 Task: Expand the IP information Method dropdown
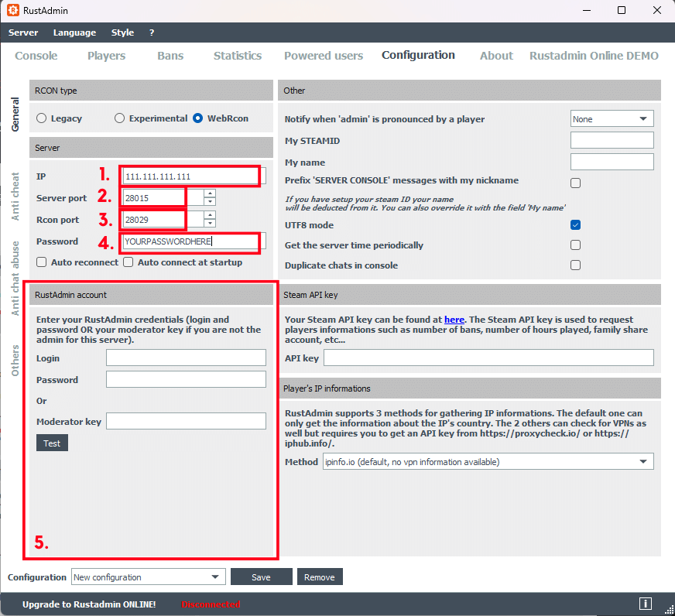click(x=488, y=461)
